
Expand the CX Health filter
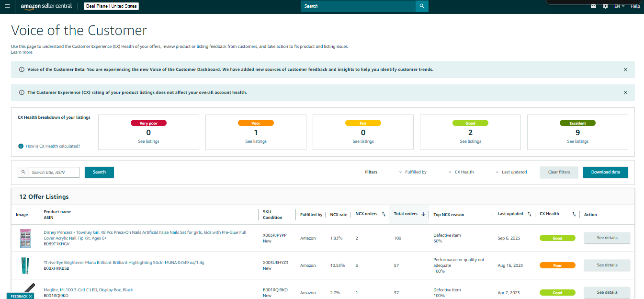coord(461,172)
